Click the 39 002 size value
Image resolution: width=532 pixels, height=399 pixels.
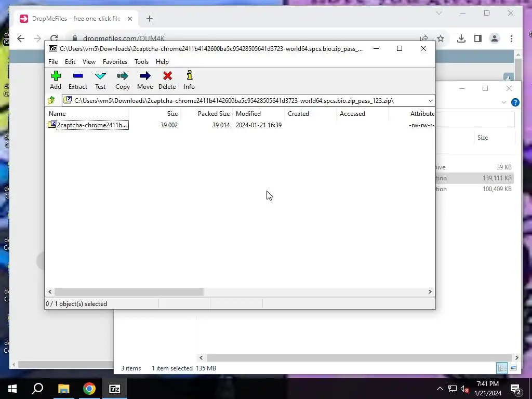(169, 125)
